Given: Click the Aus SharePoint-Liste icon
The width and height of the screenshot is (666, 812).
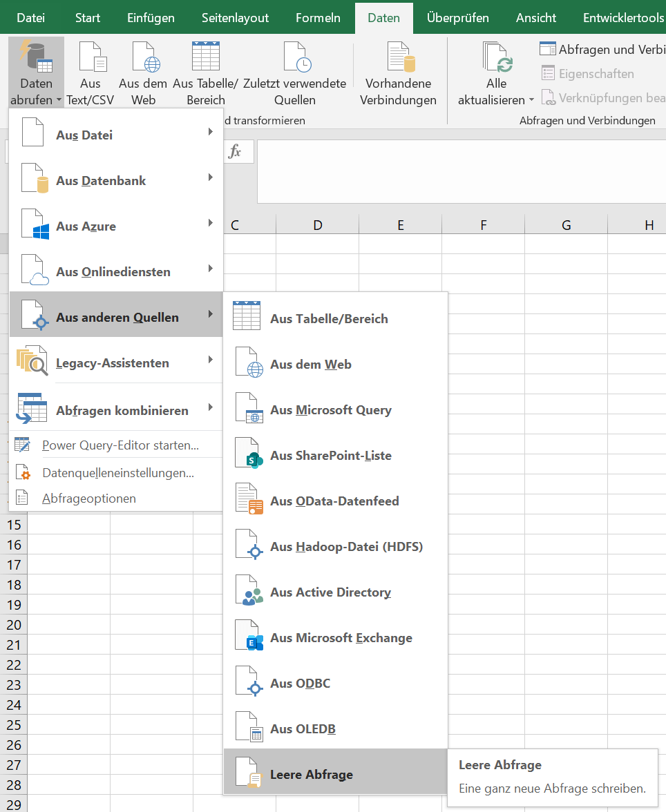Looking at the screenshot, I should 249,453.
